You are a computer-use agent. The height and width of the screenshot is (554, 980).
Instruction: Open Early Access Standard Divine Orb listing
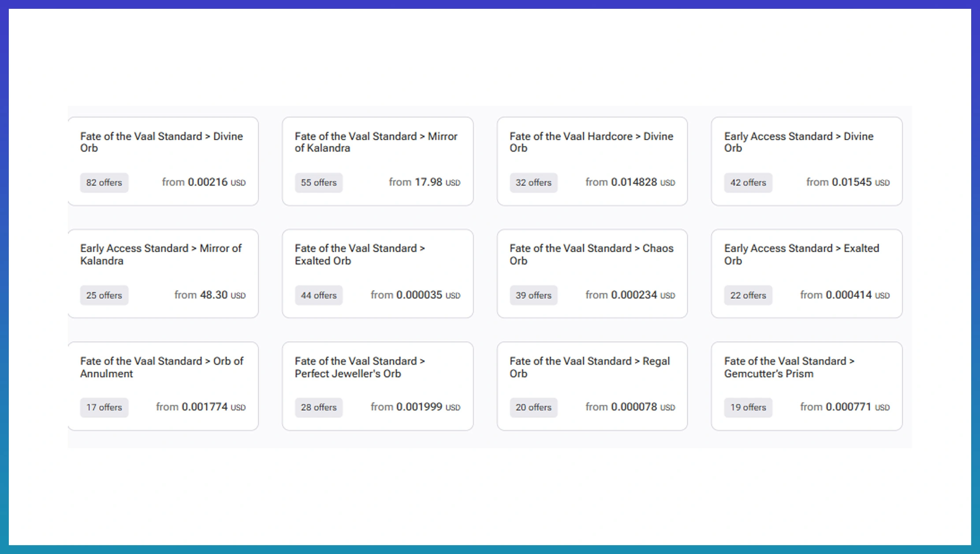[x=798, y=142]
